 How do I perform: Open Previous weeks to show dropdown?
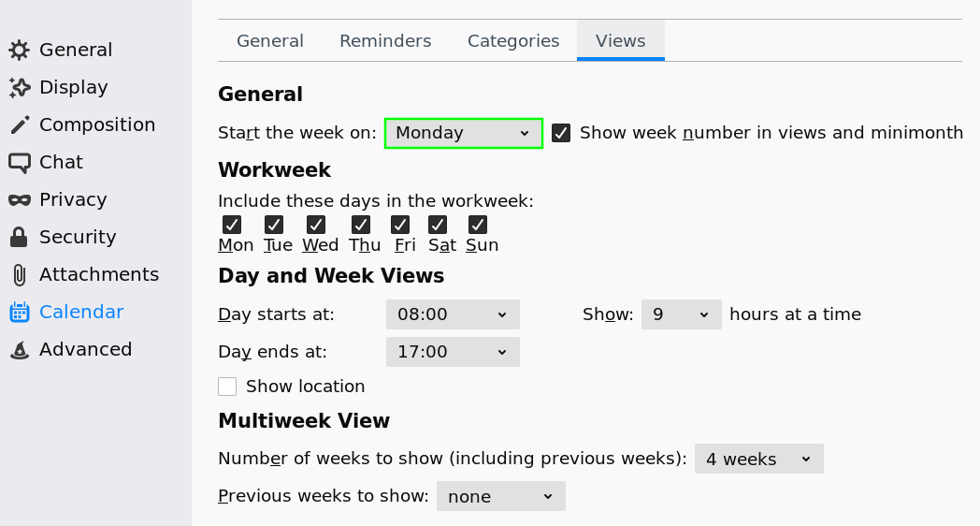tap(500, 497)
